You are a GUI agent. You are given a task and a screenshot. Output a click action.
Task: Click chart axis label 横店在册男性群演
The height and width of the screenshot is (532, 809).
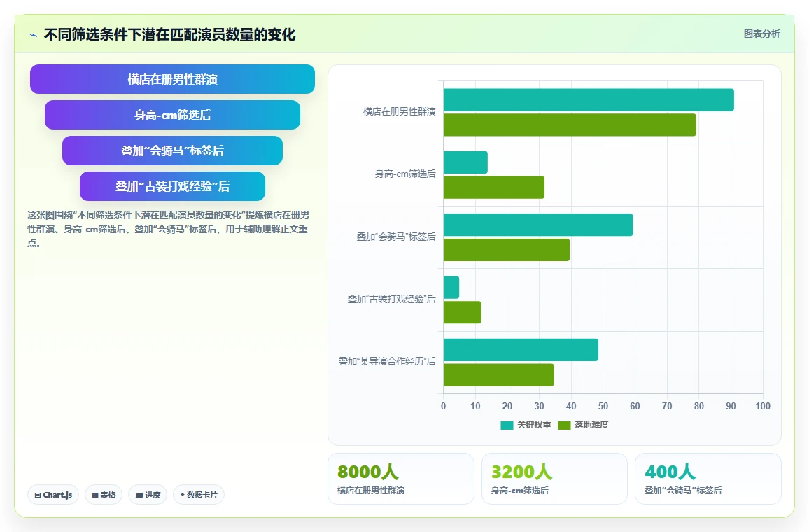click(400, 111)
